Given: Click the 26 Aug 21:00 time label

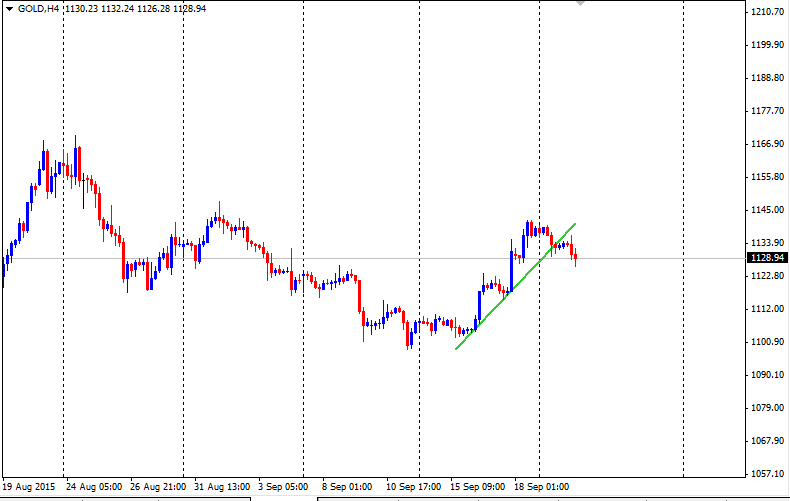Looking at the screenshot, I should pos(158,487).
